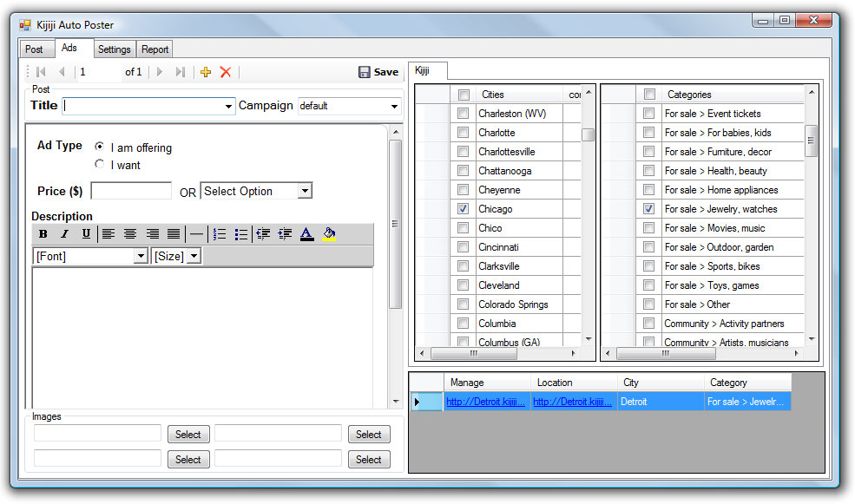Click the record number field in navigator
The width and height of the screenshot is (855, 504).
tap(99, 72)
